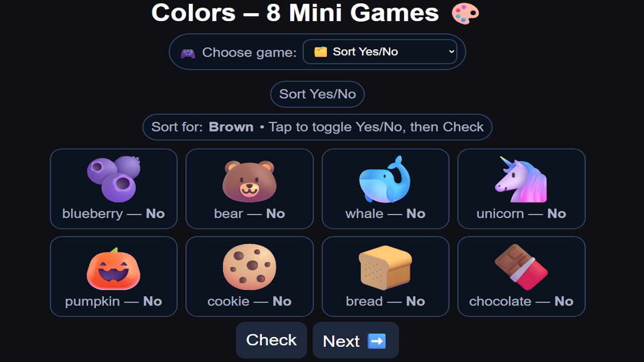Click the chocolate bar icon

click(x=521, y=267)
